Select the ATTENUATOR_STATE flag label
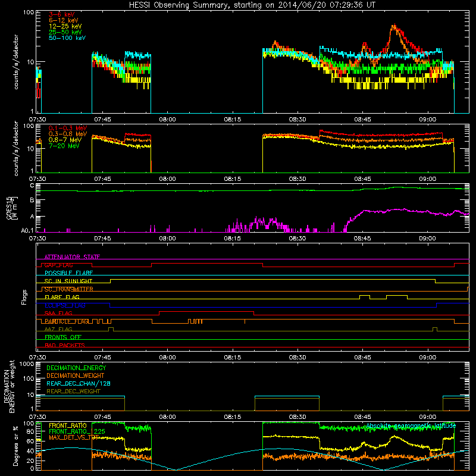 [72, 257]
